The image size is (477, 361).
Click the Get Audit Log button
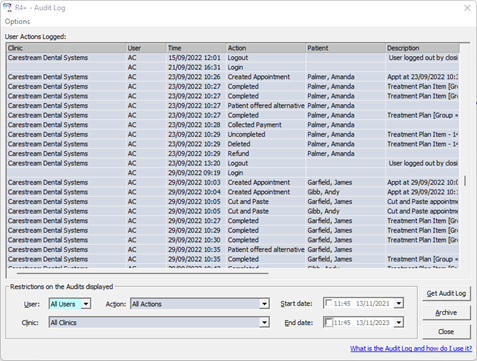click(x=446, y=293)
